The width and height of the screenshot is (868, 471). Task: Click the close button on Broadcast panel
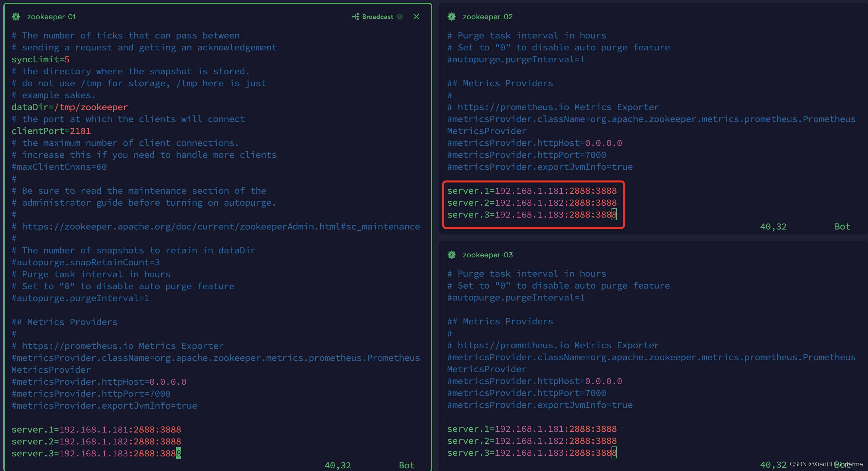coord(417,16)
